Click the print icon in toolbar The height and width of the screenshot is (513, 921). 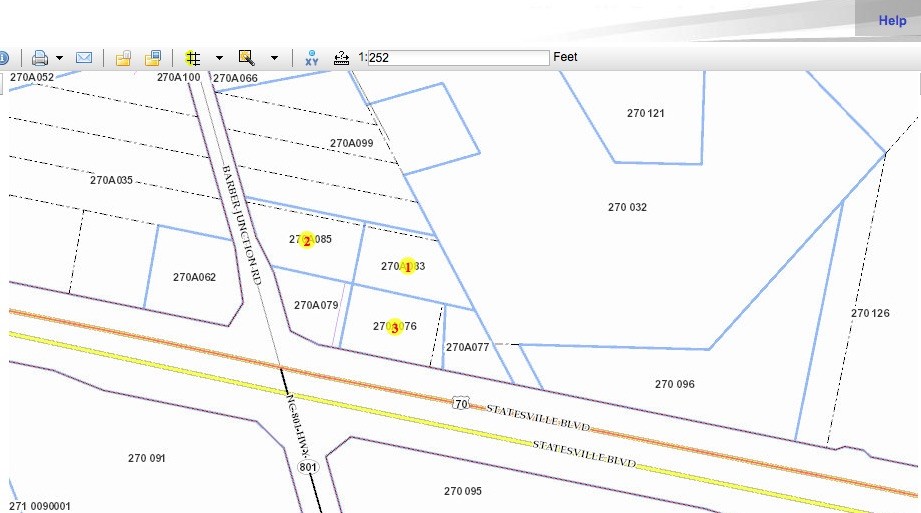pyautogui.click(x=39, y=58)
